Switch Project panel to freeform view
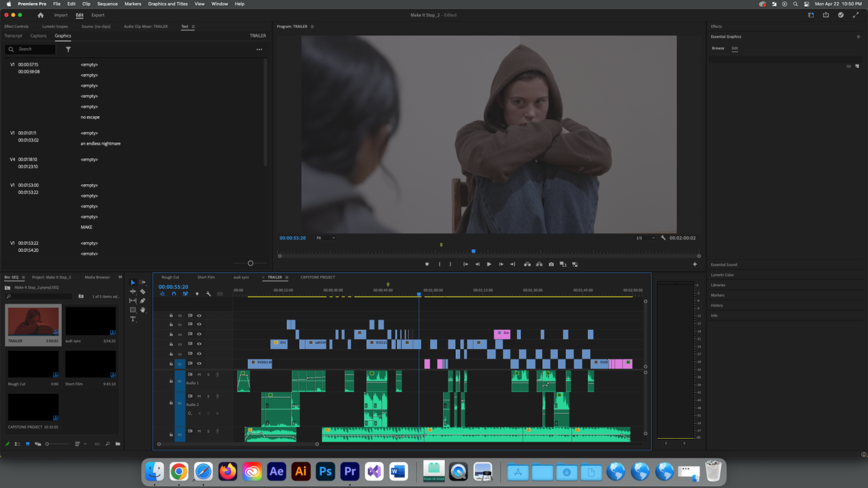Image resolution: width=868 pixels, height=488 pixels. pyautogui.click(x=38, y=444)
